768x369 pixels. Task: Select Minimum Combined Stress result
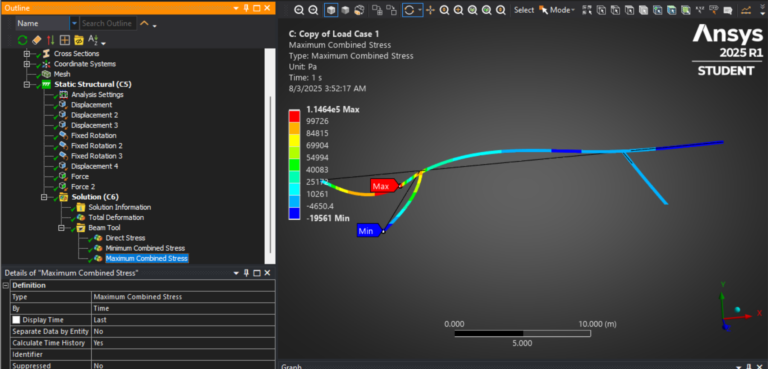click(x=145, y=248)
